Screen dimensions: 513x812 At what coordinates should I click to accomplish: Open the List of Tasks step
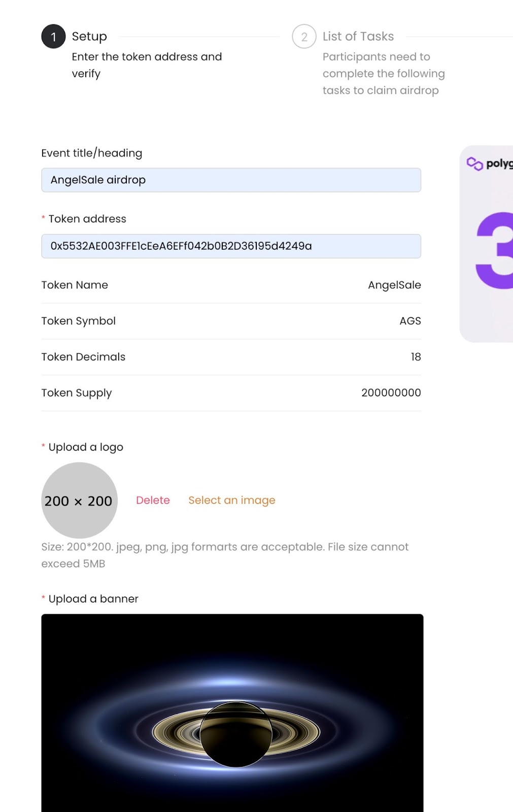point(358,37)
